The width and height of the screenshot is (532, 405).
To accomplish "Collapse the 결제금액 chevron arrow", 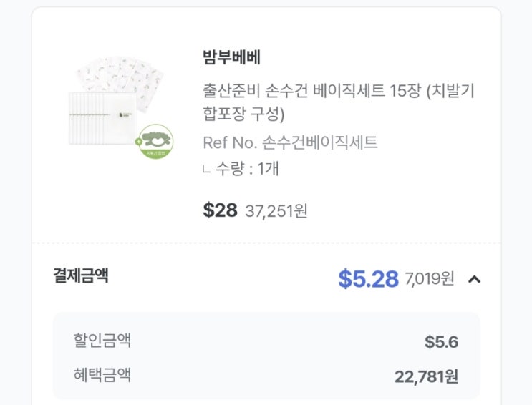I will (474, 279).
